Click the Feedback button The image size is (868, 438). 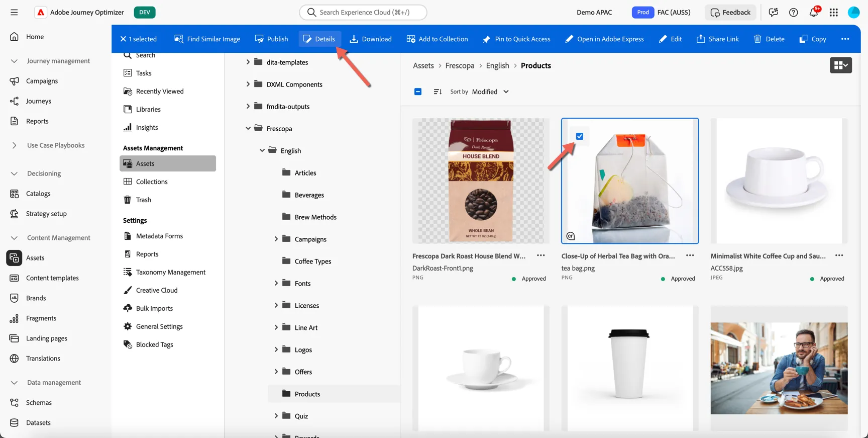point(731,12)
